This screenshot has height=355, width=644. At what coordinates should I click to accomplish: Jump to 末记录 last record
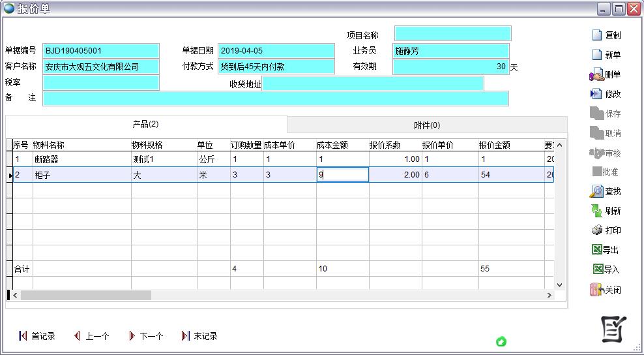pos(199,336)
